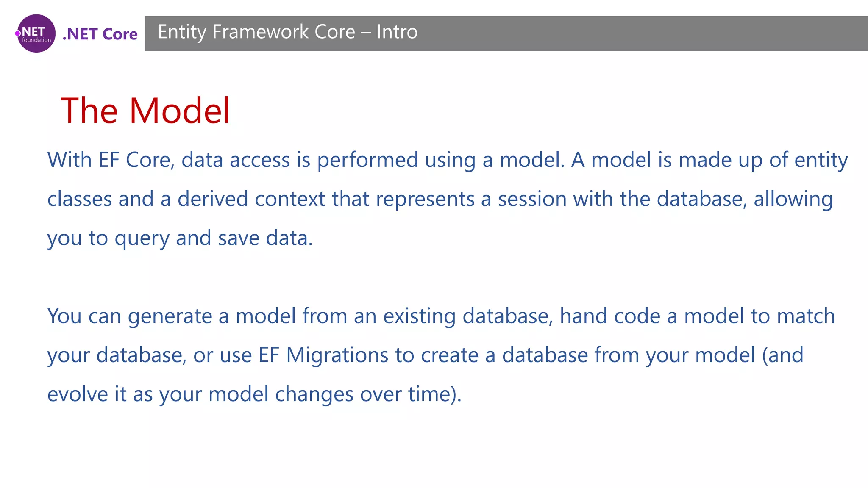Click 'The Model' red heading
The image size is (868, 488).
click(x=145, y=111)
